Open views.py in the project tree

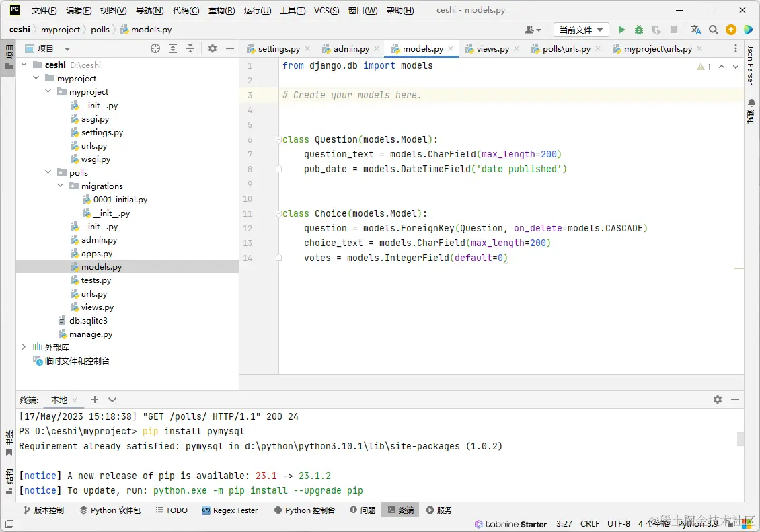pos(98,307)
